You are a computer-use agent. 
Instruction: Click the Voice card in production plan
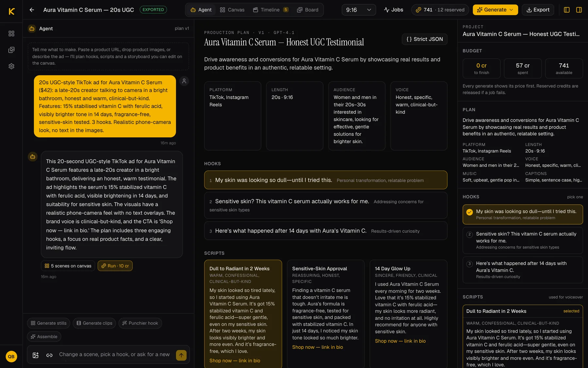[419, 116]
